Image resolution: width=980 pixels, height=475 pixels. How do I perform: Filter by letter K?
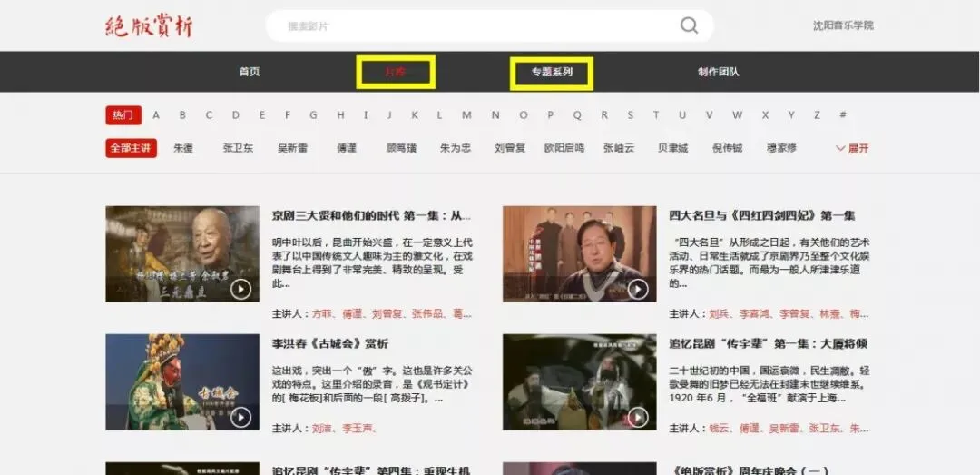pyautogui.click(x=415, y=115)
